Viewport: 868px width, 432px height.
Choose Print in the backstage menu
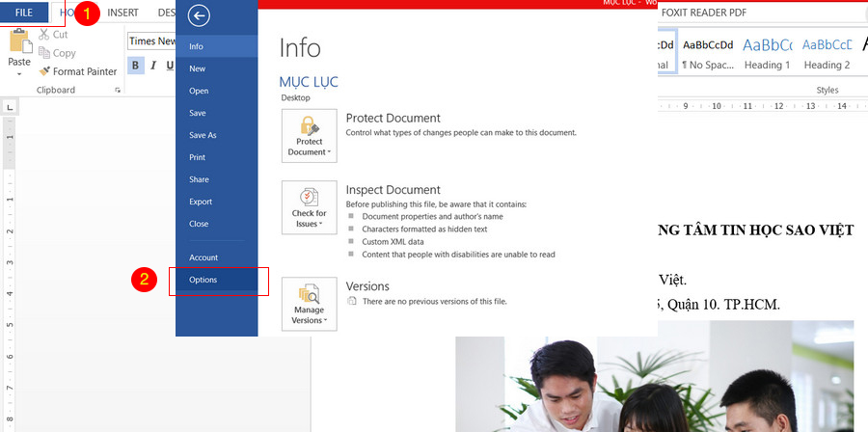click(216, 157)
